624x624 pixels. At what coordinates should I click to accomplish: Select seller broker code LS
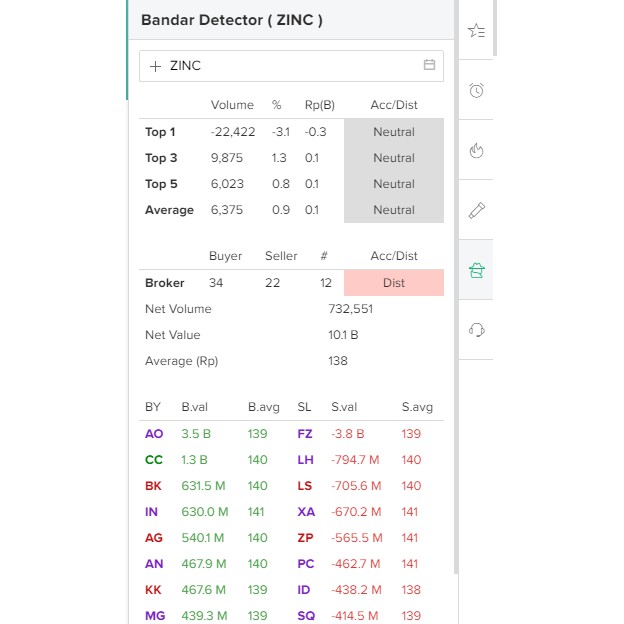305,486
